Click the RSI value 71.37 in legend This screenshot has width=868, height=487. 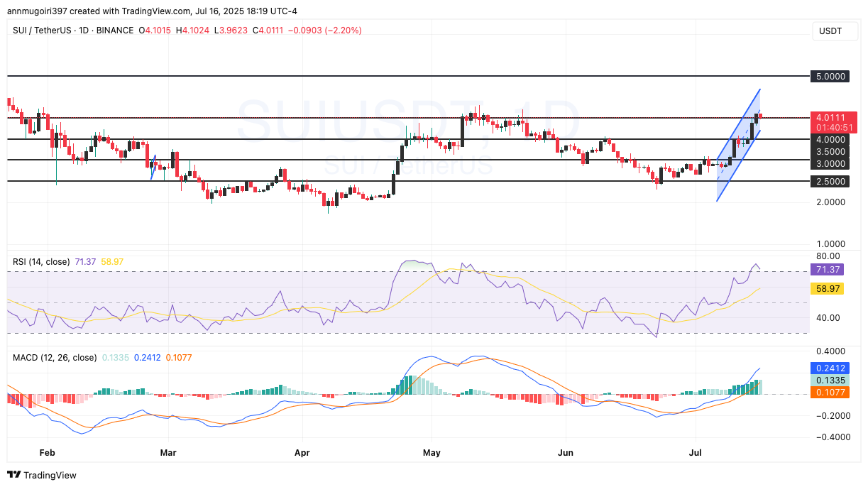tap(85, 262)
